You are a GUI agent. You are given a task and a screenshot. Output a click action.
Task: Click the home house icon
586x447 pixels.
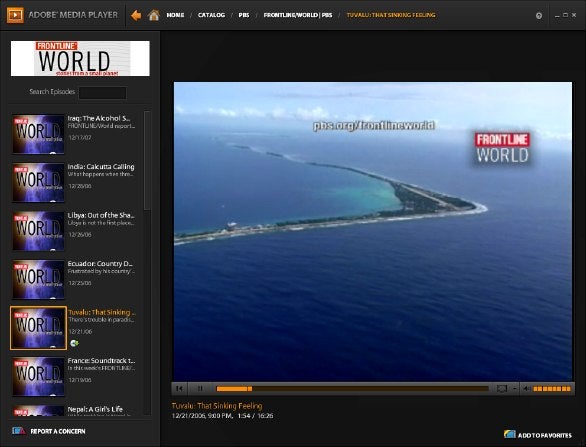(154, 15)
